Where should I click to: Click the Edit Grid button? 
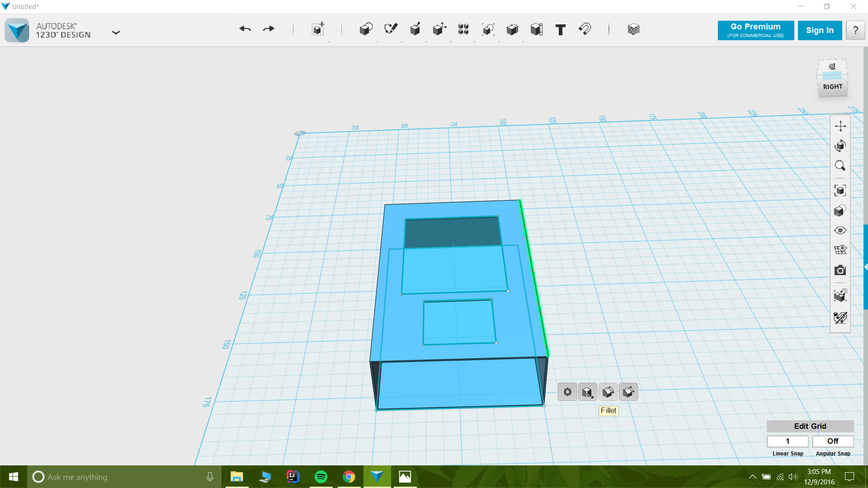(810, 426)
